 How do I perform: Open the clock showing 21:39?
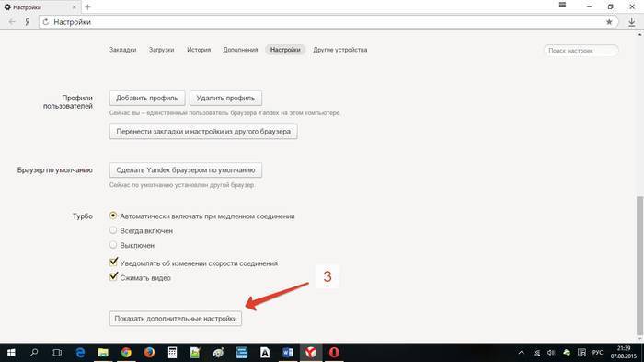point(624,353)
